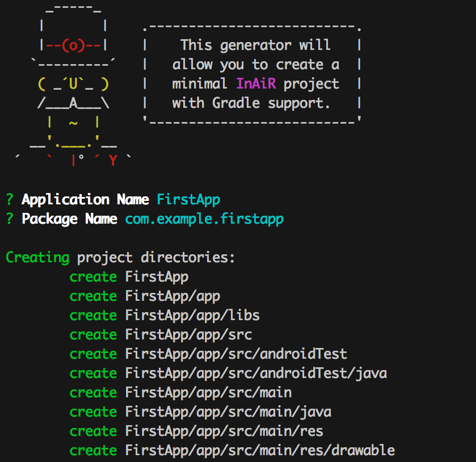This screenshot has height=462, width=476.
Task: Click the red Y below the mascot
Action: [x=113, y=161]
